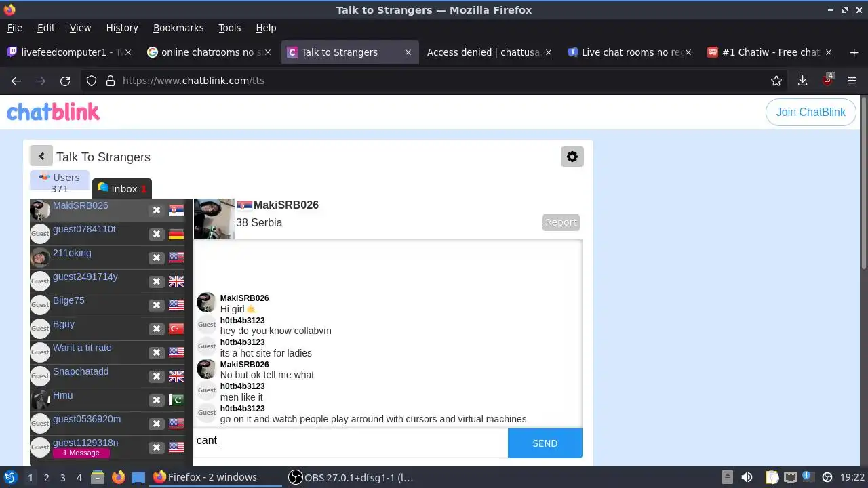Dismiss Biige75 conversation
868x488 pixels.
(x=157, y=305)
